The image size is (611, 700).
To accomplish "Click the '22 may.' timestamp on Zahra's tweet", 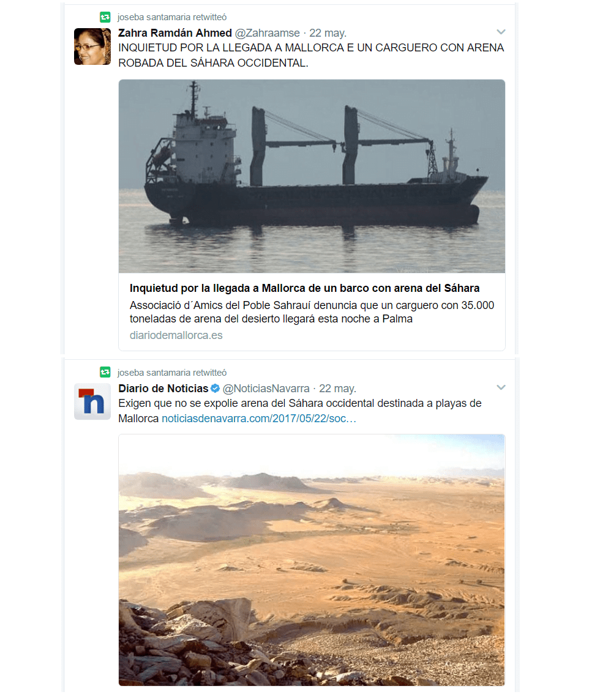I will click(x=328, y=33).
